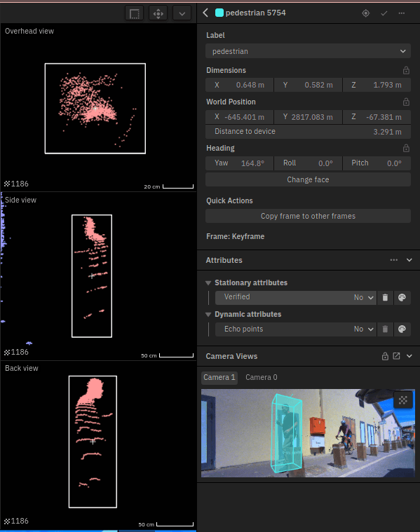This screenshot has height=532, width=420.
Task: Collapse the Camera Views section
Action: [x=409, y=356]
